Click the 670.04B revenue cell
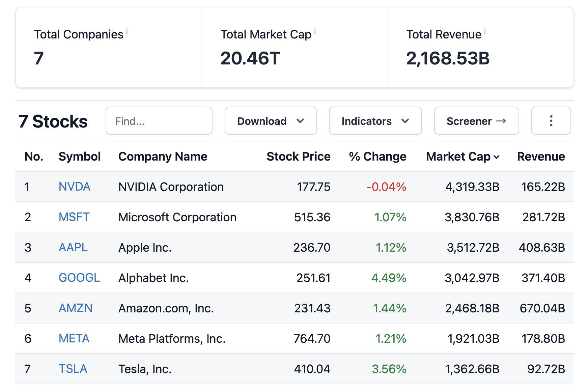Image resolution: width=587 pixels, height=392 pixels. 542,308
